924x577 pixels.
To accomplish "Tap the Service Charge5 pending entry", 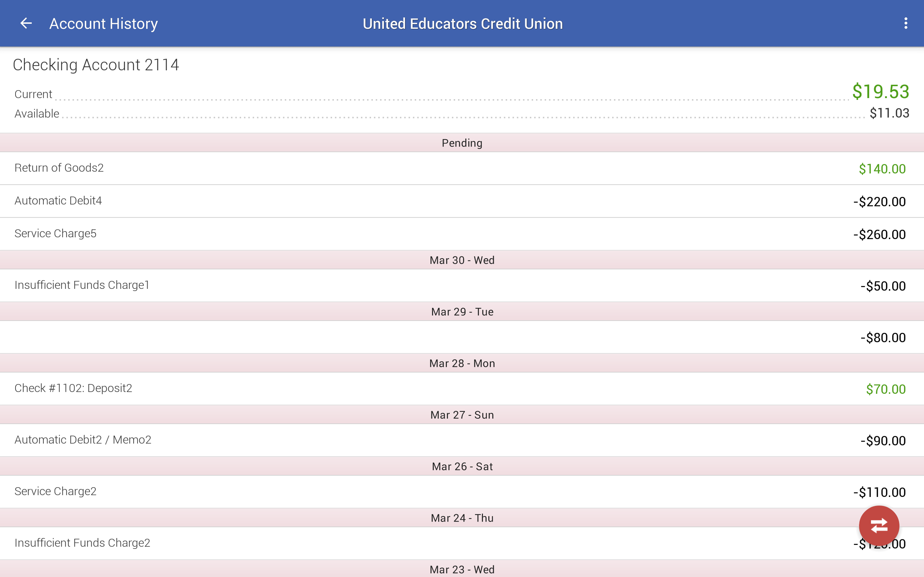I will tap(462, 234).
